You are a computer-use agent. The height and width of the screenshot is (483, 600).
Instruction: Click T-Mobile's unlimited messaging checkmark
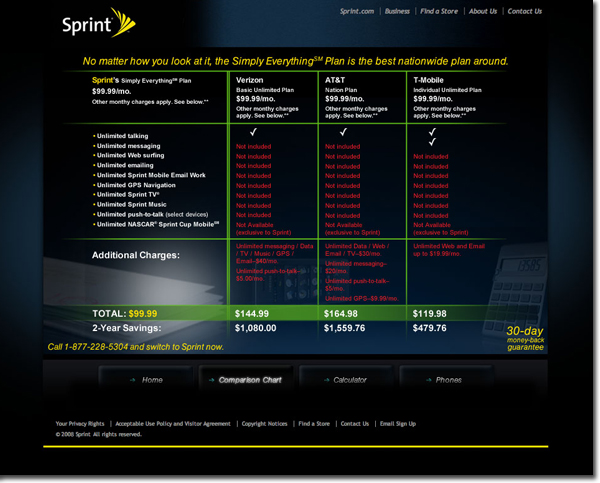pyautogui.click(x=431, y=144)
